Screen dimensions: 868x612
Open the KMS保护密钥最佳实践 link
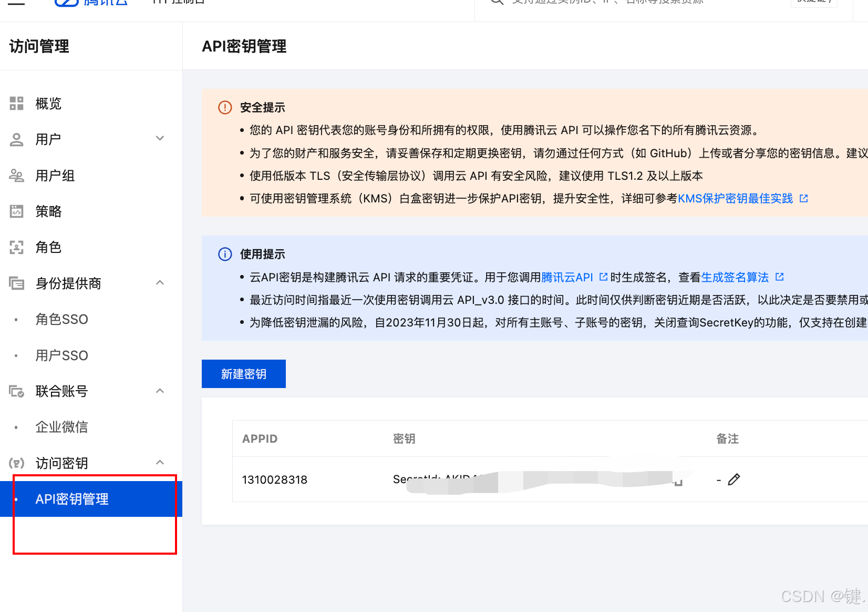737,198
